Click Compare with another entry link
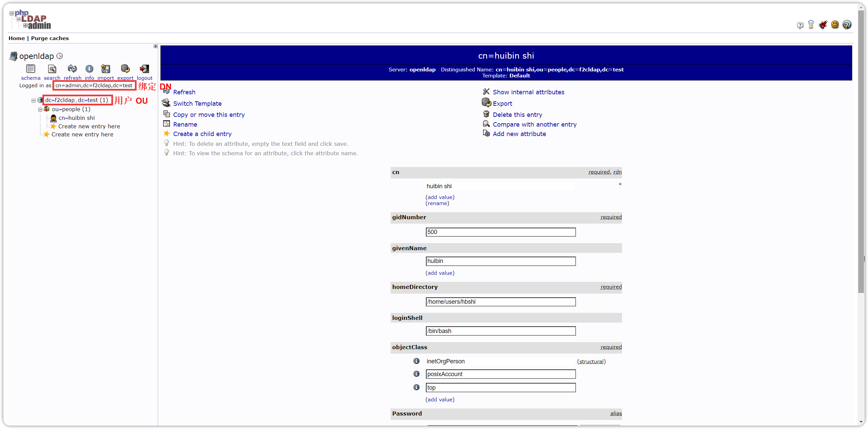The height and width of the screenshot is (429, 868). (x=534, y=125)
